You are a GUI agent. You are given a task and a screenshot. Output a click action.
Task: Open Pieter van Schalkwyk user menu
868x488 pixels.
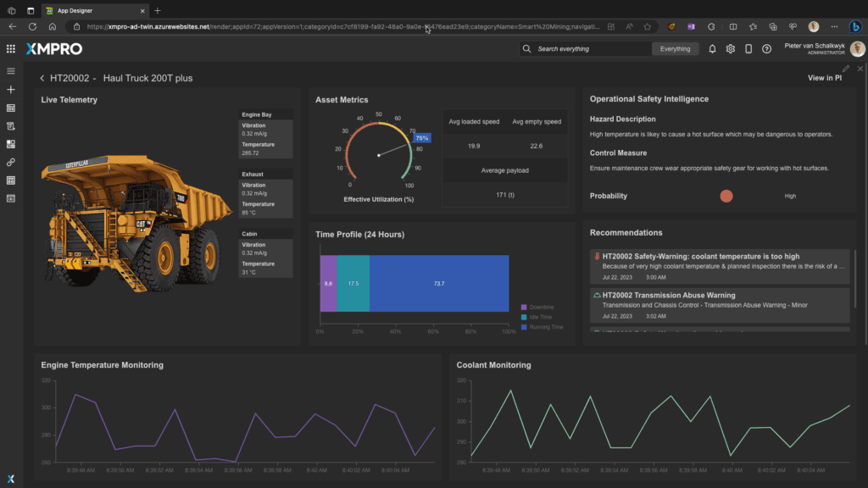pyautogui.click(x=814, y=49)
